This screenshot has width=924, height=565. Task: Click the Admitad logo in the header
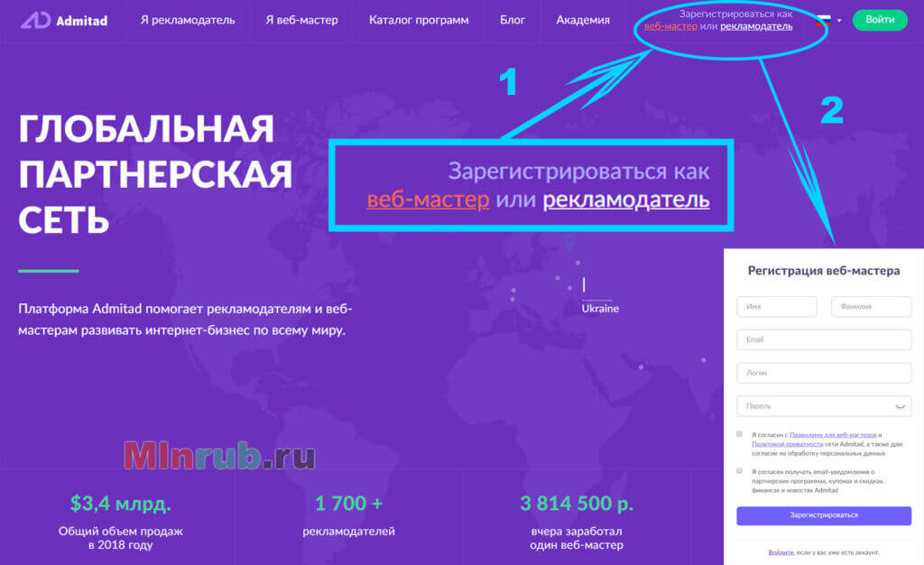point(64,21)
